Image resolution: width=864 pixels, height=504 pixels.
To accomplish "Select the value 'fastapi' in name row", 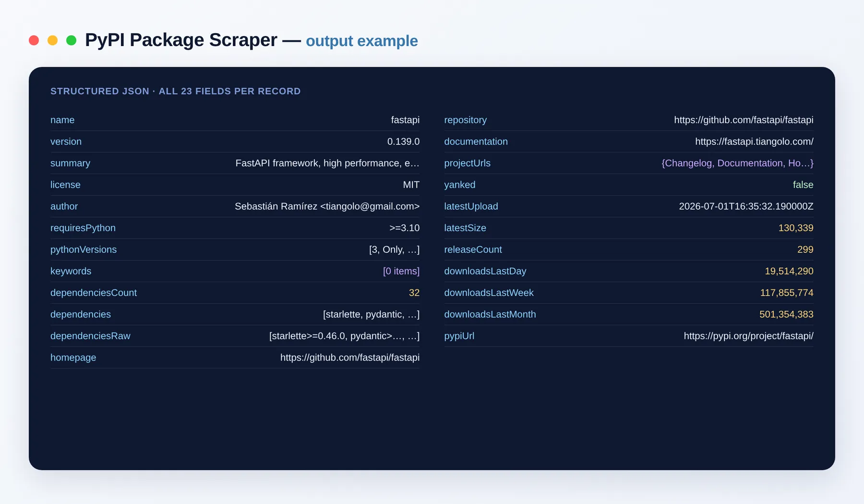I will point(405,120).
